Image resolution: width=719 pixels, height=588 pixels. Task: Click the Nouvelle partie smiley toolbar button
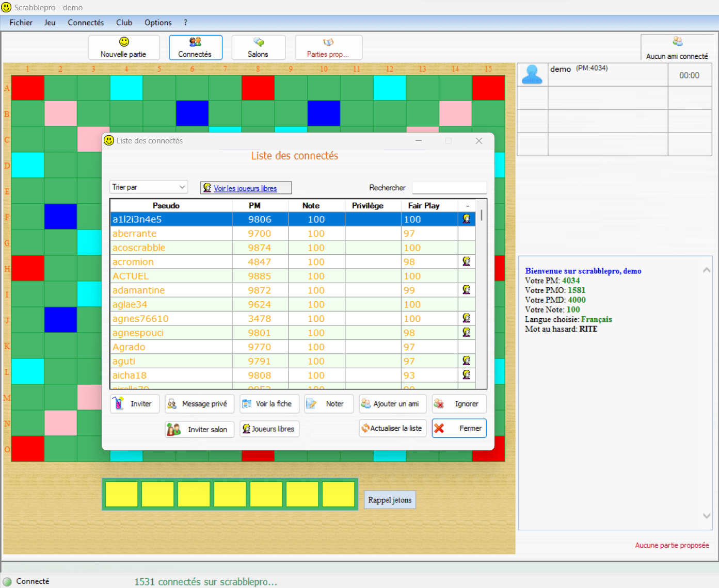(x=124, y=47)
